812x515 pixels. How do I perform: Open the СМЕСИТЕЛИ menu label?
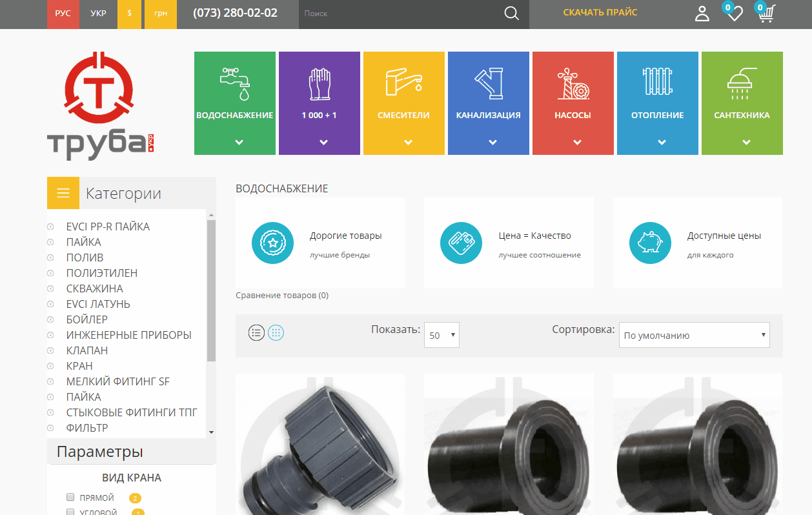(x=404, y=116)
